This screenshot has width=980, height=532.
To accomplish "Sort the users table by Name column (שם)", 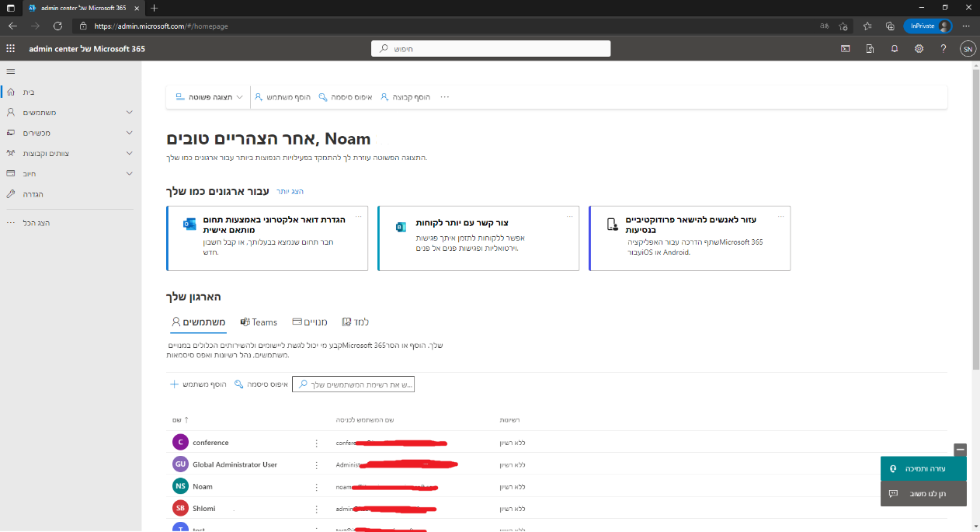I will [x=180, y=420].
